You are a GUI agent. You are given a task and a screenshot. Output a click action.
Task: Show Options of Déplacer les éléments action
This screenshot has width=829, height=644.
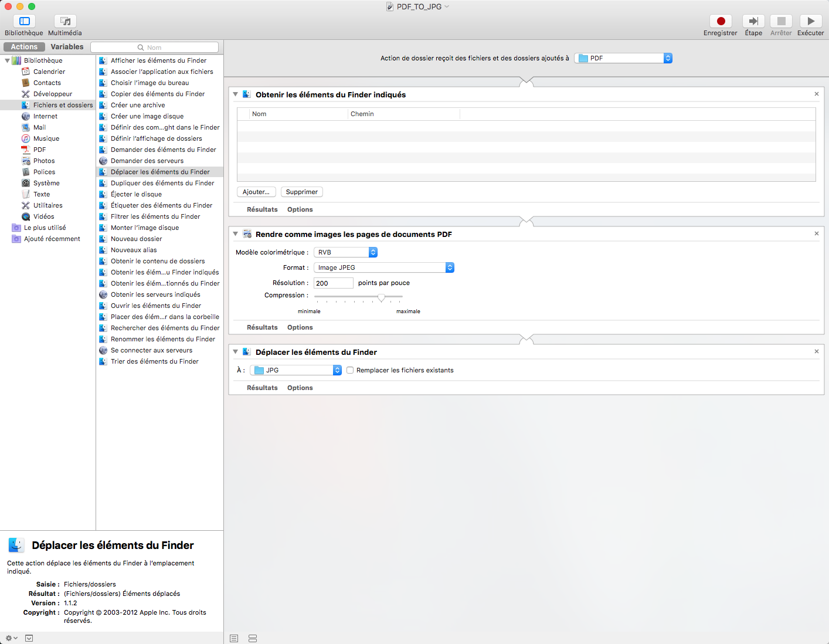pos(300,388)
